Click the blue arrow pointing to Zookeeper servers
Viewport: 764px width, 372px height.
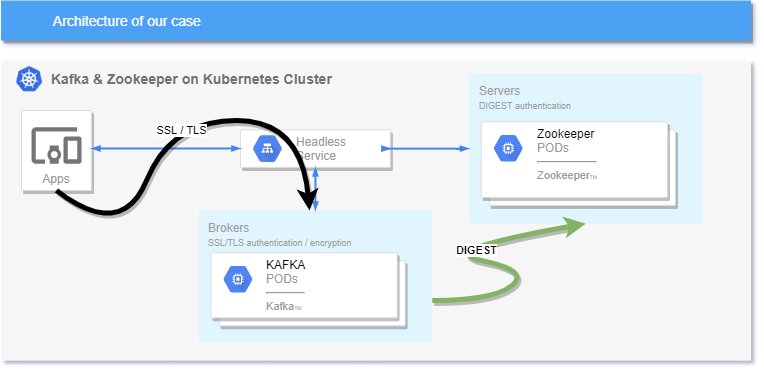424,149
